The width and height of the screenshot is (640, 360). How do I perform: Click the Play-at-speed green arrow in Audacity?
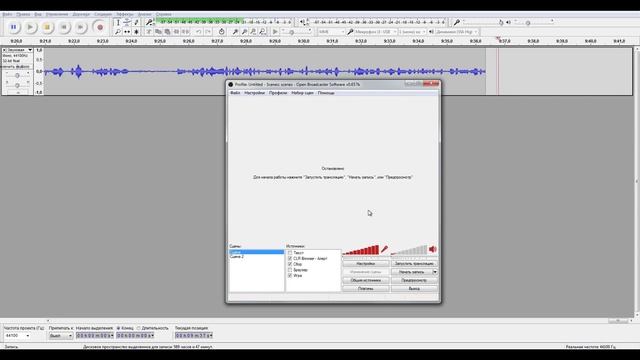click(x=275, y=31)
